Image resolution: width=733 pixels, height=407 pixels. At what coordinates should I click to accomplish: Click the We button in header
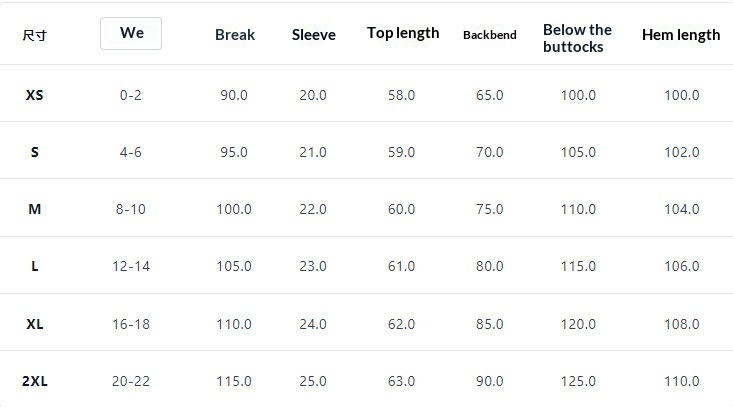pos(131,34)
